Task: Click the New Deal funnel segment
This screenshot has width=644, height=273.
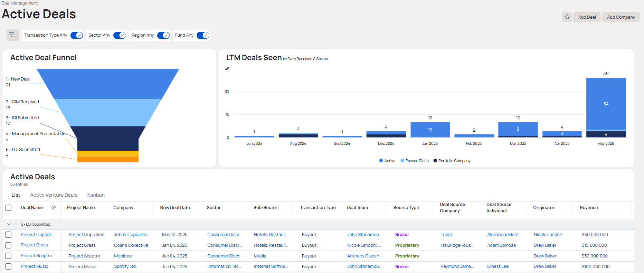Action: tap(108, 84)
